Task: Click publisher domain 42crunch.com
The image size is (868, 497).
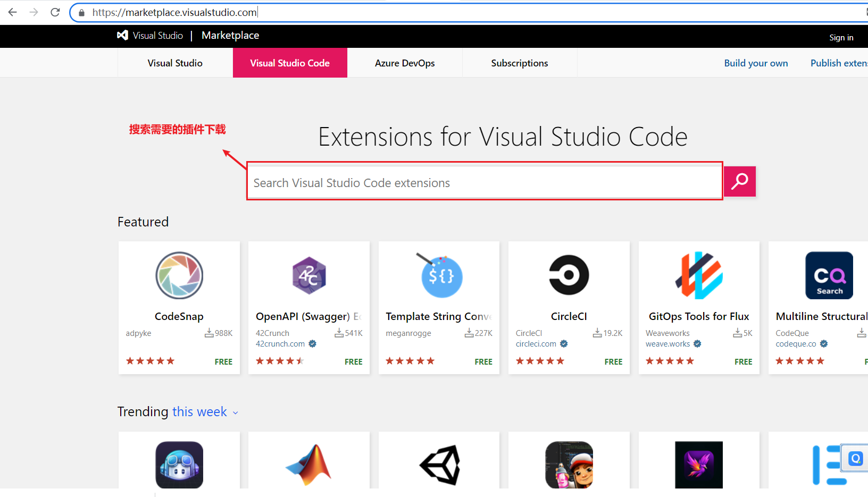Action: click(x=280, y=344)
